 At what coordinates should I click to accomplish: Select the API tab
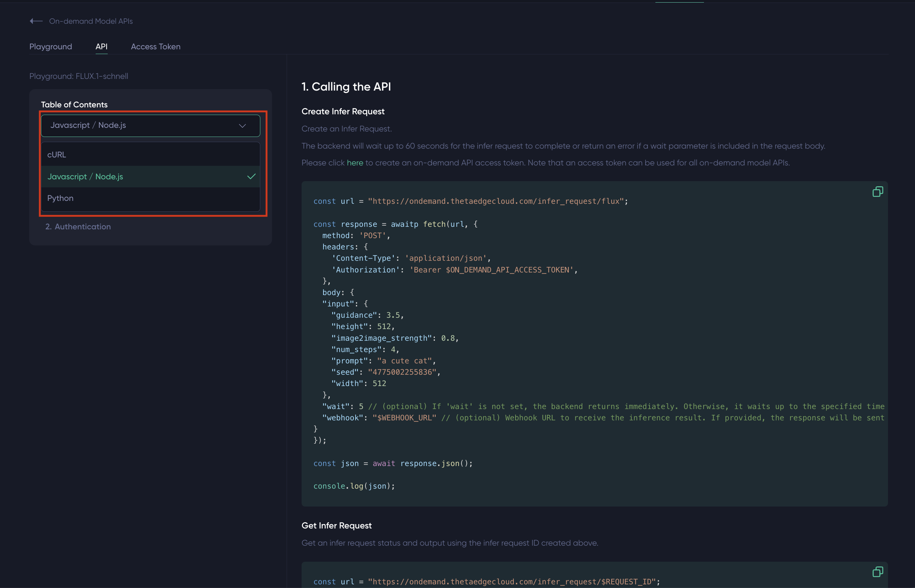(x=101, y=47)
